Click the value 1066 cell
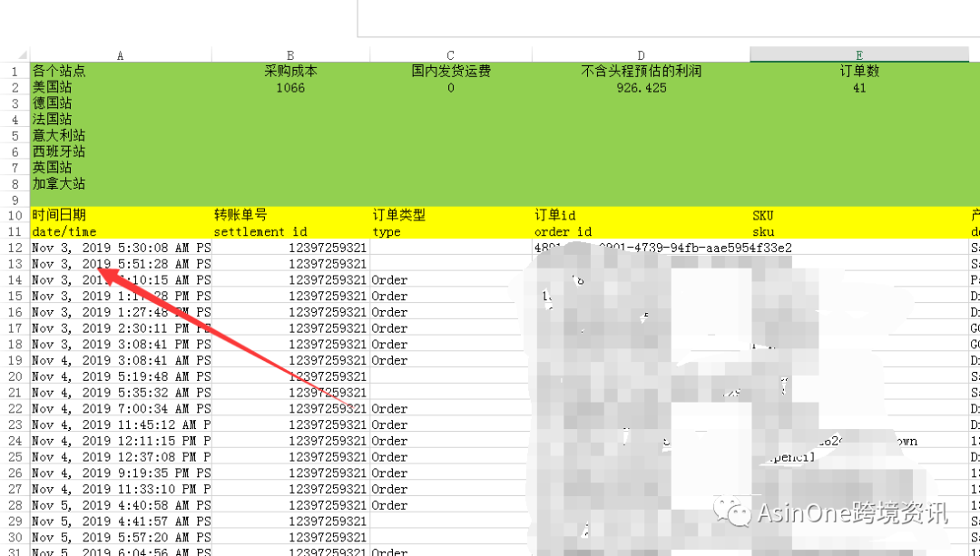The image size is (980, 556). click(x=290, y=87)
